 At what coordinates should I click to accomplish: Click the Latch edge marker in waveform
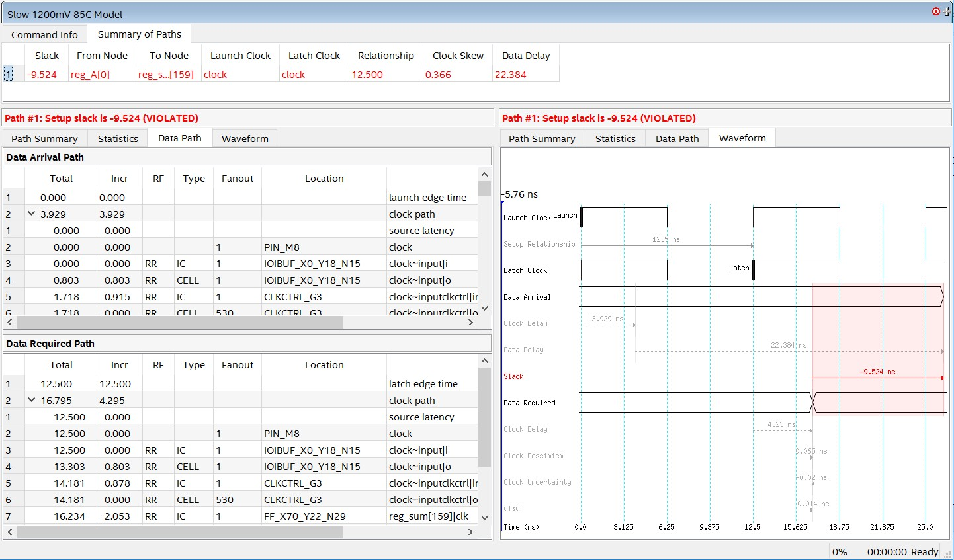753,269
